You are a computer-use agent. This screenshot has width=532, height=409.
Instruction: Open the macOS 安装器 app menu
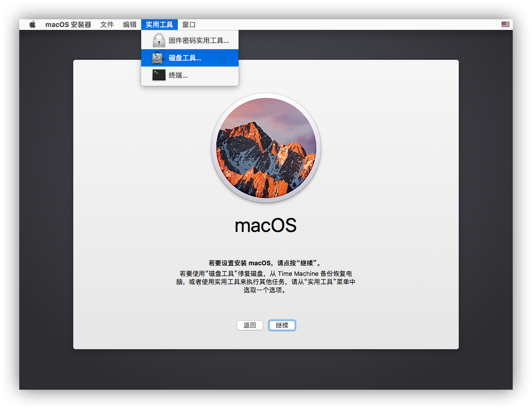coord(68,25)
